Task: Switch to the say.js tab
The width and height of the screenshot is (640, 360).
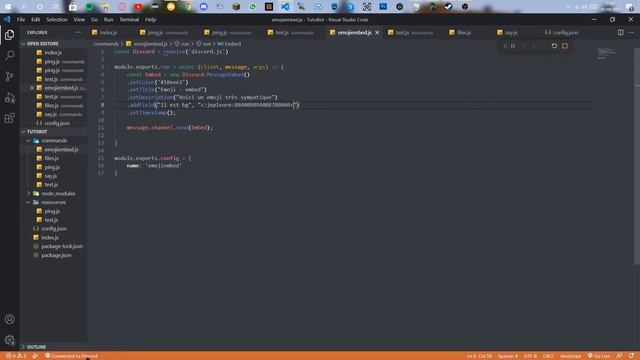Action: [511, 32]
